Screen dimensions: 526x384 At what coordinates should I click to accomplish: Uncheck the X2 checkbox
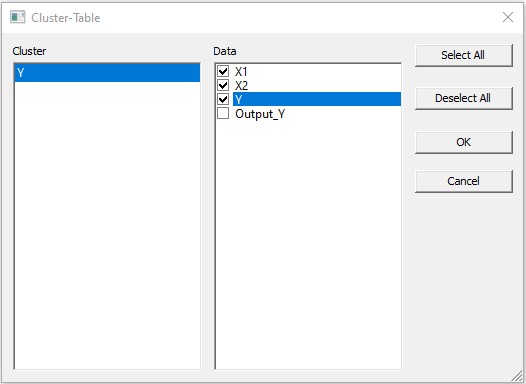point(223,85)
